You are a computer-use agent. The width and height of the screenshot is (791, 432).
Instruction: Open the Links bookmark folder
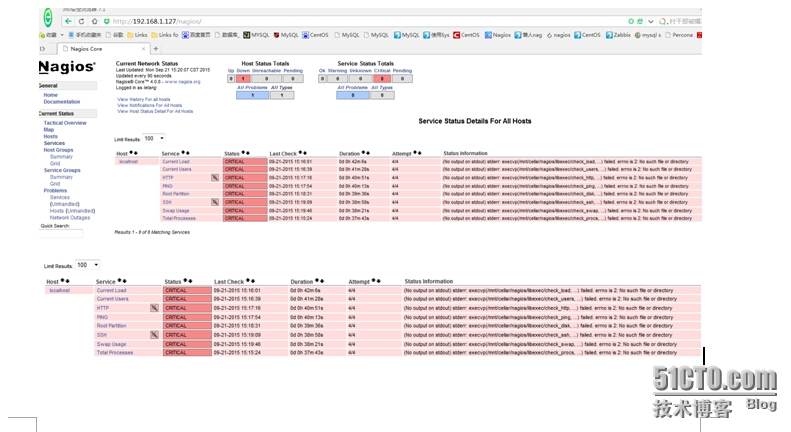(137, 35)
